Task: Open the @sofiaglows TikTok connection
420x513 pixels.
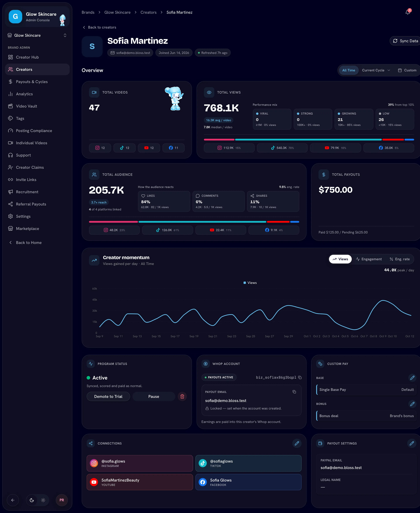Action: tap(248, 463)
